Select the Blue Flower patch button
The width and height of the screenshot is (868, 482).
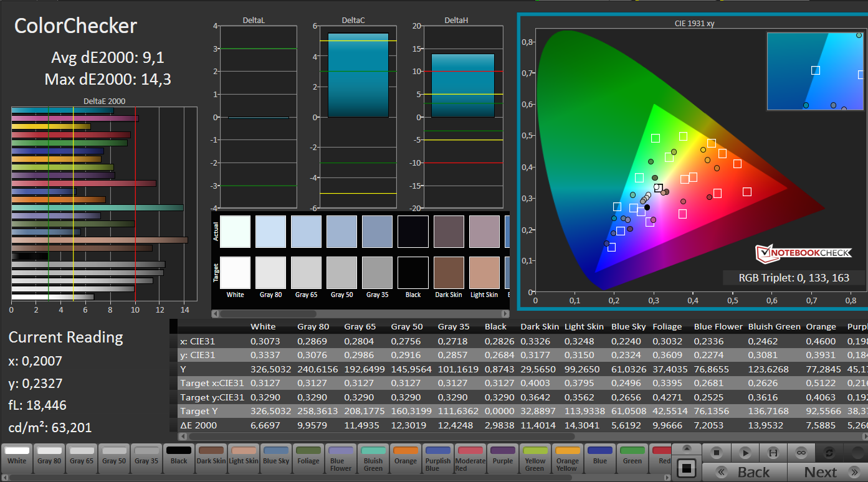(x=341, y=458)
